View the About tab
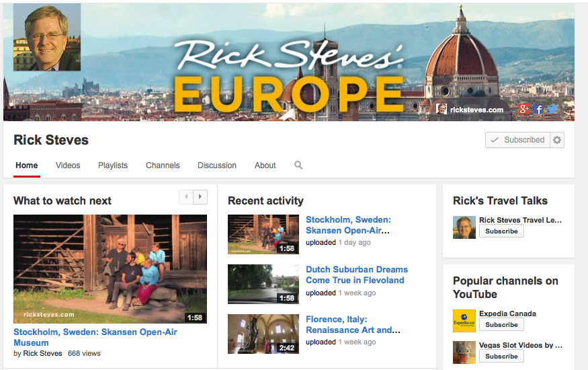 pos(265,165)
